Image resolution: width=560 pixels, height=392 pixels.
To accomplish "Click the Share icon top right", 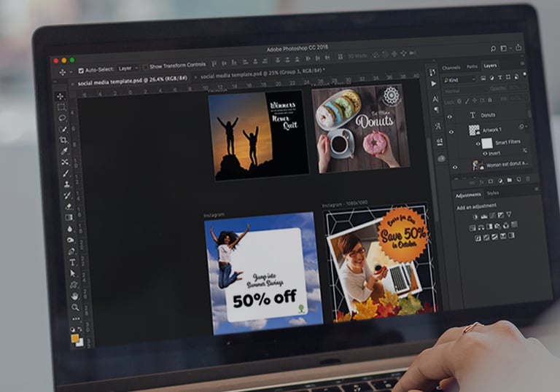I will coord(518,47).
